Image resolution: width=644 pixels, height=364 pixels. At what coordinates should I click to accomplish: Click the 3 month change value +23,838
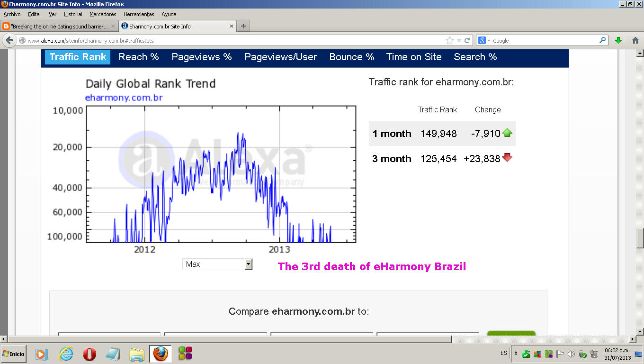coord(482,159)
